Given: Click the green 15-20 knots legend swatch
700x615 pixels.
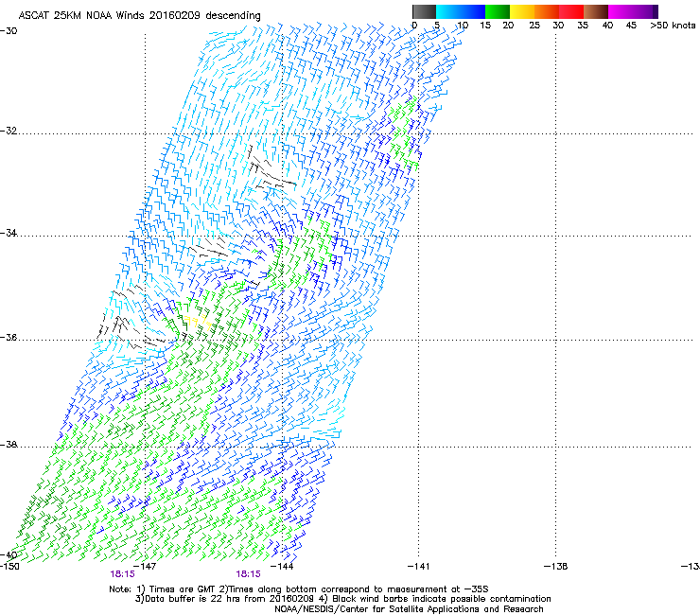Looking at the screenshot, I should 498,11.
